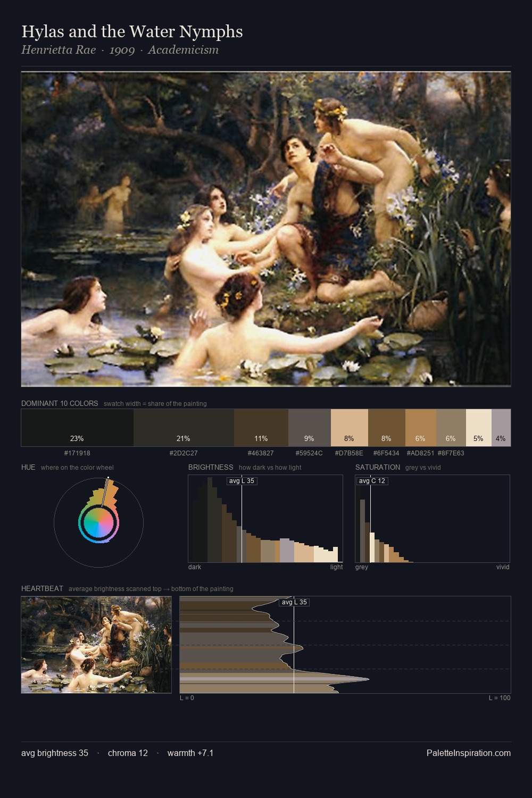Click the HEARTBEAT section heading
Viewport: 532px width, 798px height.
[x=42, y=588]
